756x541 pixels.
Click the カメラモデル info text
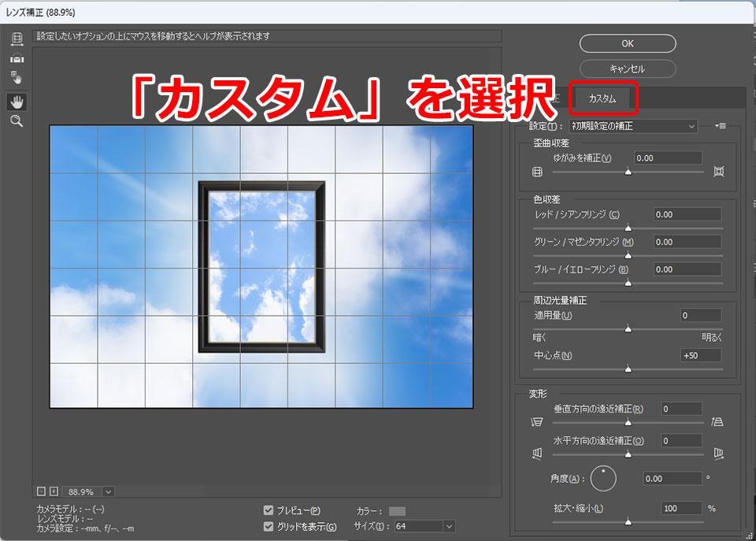click(70, 510)
